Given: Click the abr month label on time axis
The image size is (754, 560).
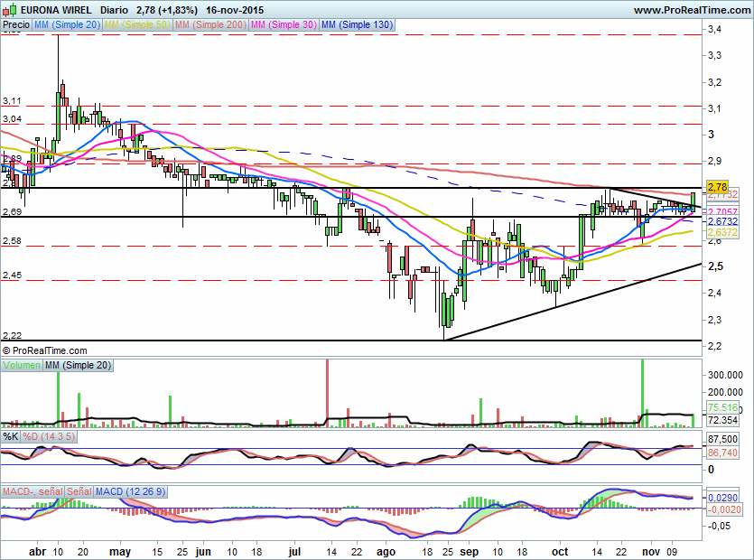Looking at the screenshot, I should [x=38, y=551].
